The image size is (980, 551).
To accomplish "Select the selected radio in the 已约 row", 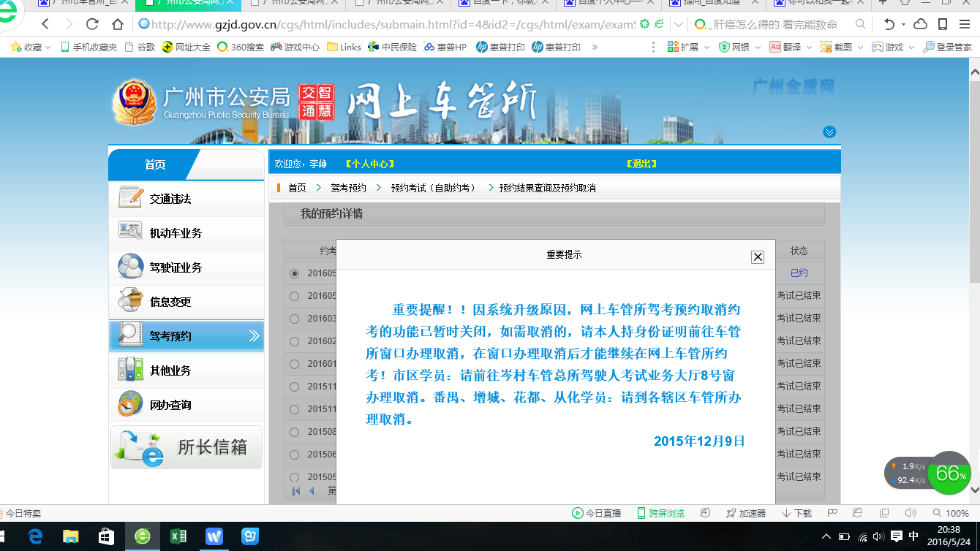I will coord(295,273).
